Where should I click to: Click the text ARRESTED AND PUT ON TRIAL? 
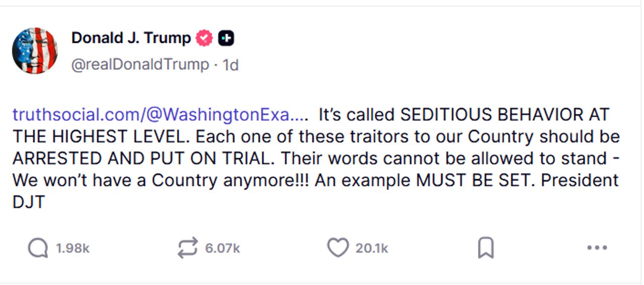point(144,158)
